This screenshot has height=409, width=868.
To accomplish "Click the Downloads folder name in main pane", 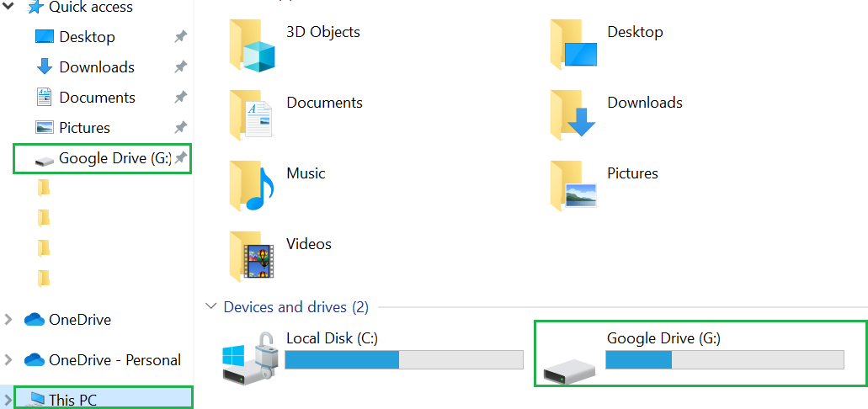I will [x=645, y=103].
